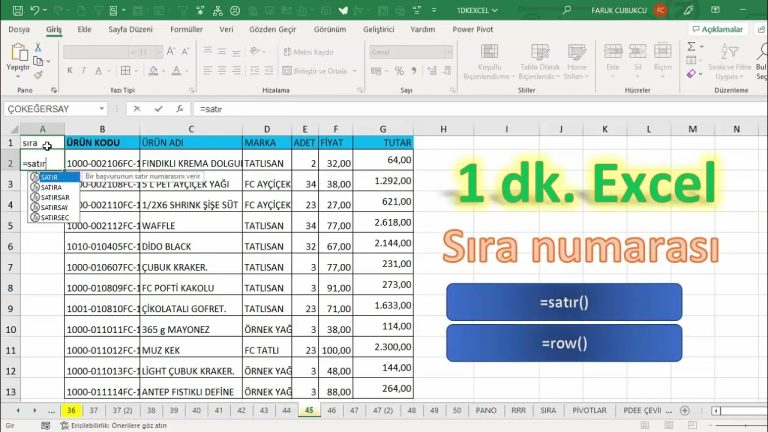
Task: Open the PİVOTLAR sheet tab
Action: pyautogui.click(x=589, y=410)
